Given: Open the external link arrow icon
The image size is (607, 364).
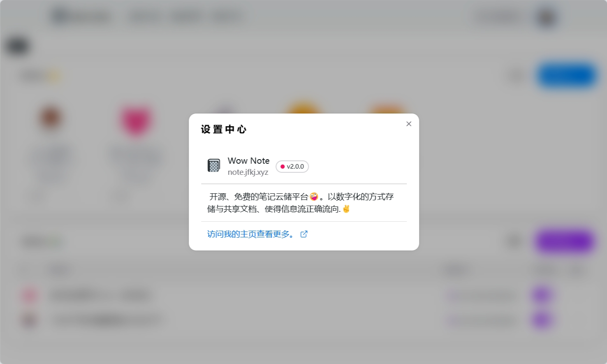Looking at the screenshot, I should [304, 234].
